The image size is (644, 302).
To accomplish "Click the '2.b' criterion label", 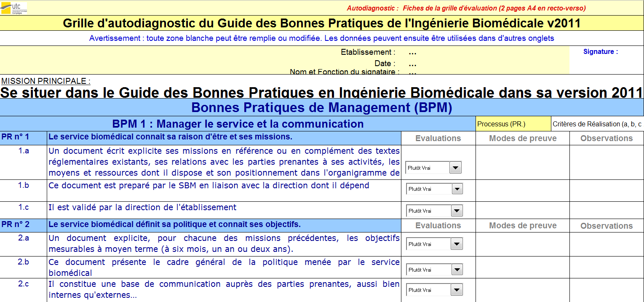I will 24,262.
